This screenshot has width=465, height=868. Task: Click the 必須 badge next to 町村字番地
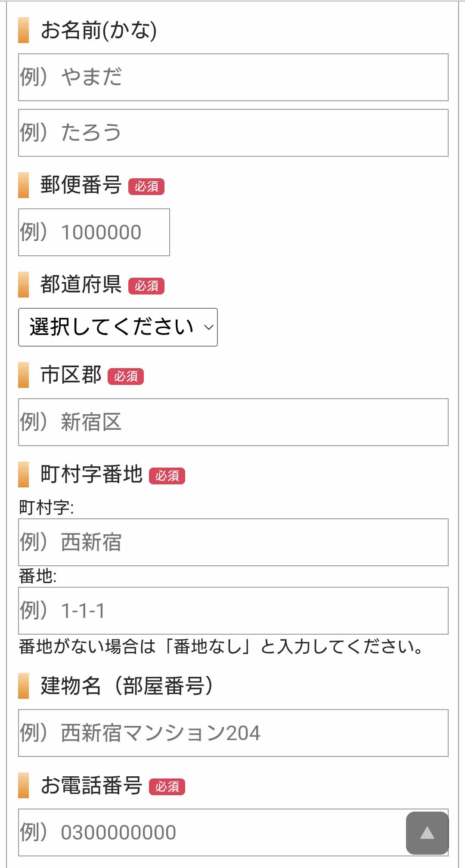click(x=167, y=476)
